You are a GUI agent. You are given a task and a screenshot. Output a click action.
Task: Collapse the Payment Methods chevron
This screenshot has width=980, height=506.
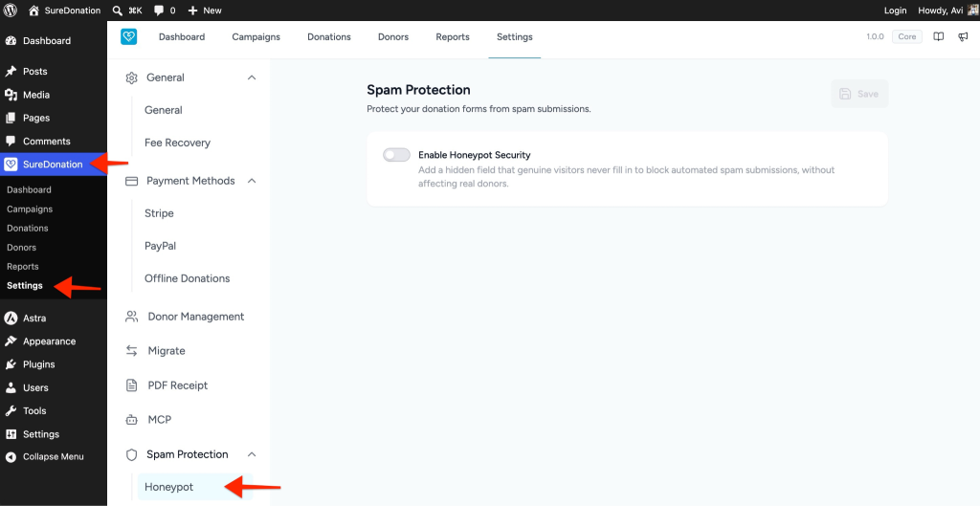(x=252, y=181)
